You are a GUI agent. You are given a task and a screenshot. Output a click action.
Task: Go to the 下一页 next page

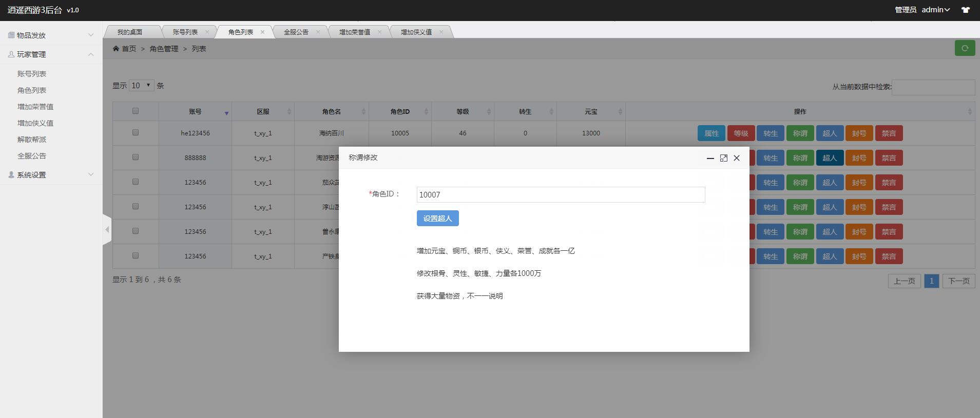tap(958, 281)
